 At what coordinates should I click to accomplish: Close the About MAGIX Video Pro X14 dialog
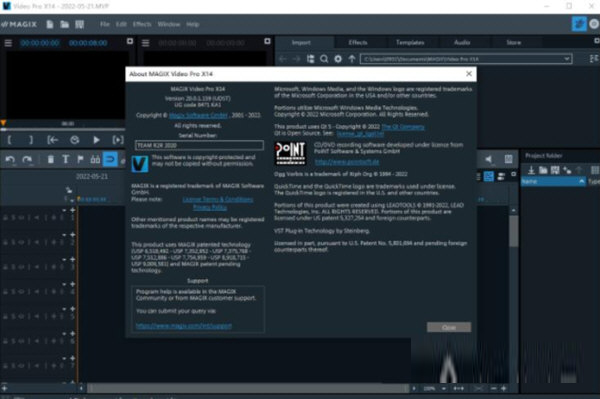coord(469,74)
